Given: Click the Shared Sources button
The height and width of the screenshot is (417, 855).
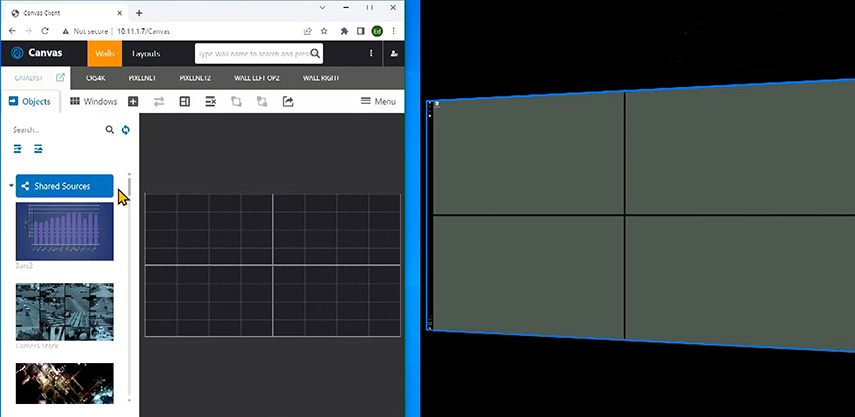Looking at the screenshot, I should click(x=64, y=186).
